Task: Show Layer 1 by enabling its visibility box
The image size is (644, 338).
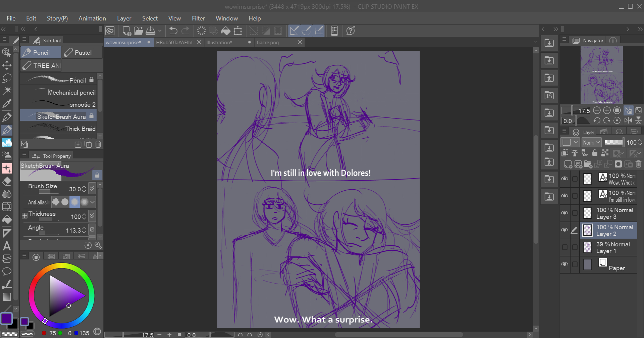Action: (x=565, y=247)
